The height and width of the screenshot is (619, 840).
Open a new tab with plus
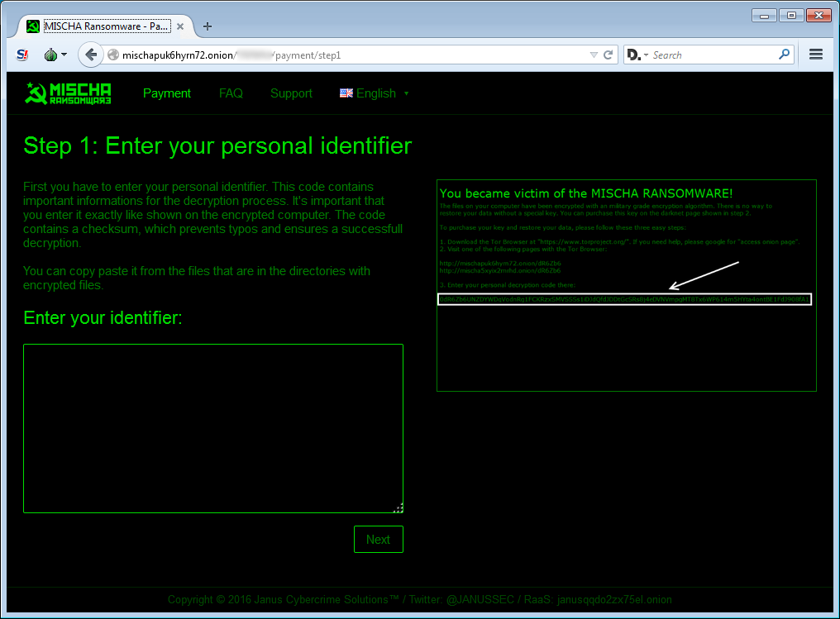tap(208, 26)
